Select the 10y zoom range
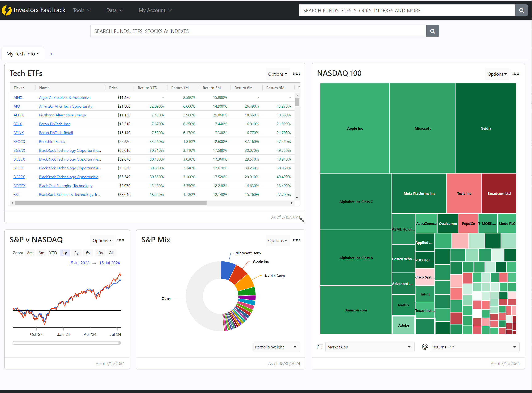This screenshot has height=393, width=532. tap(100, 253)
